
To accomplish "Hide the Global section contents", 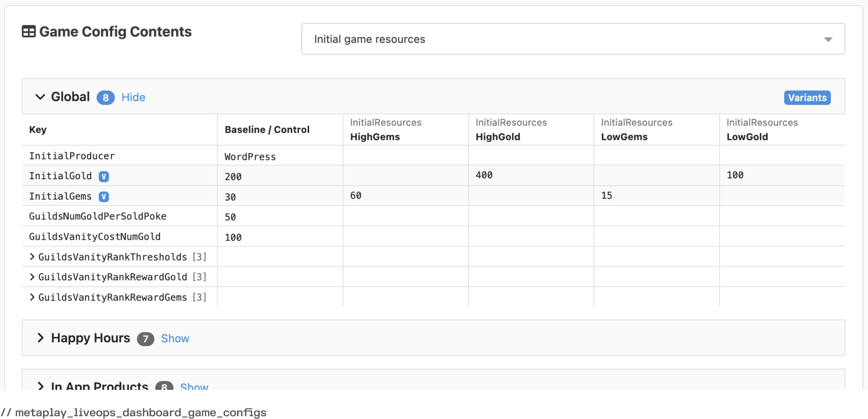I will [133, 97].
